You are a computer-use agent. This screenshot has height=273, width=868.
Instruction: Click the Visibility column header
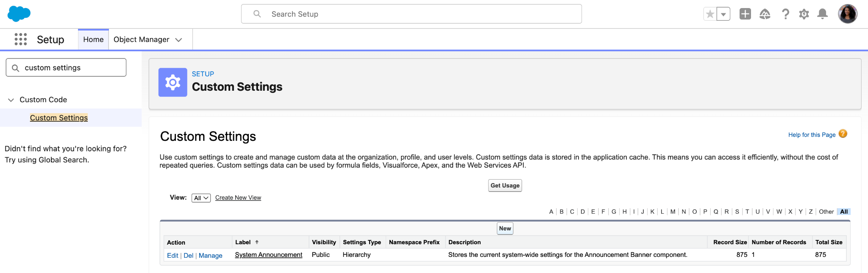[x=324, y=242]
